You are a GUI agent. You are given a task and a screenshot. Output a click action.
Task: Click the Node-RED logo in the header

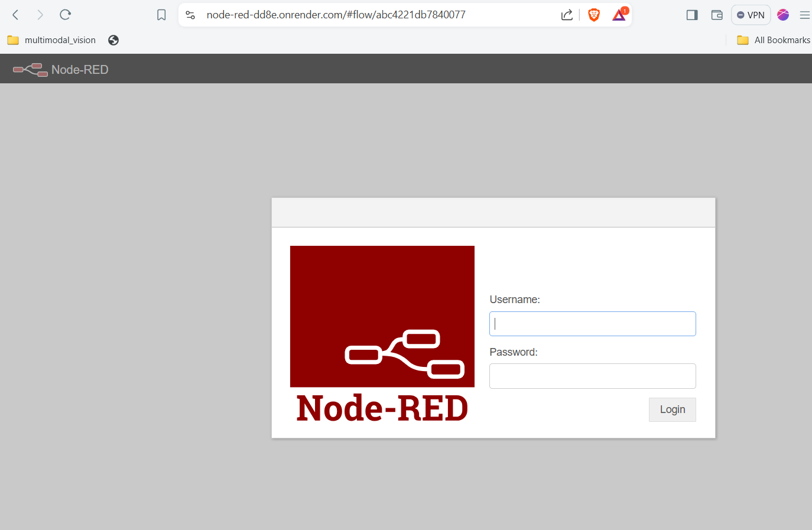(x=30, y=69)
